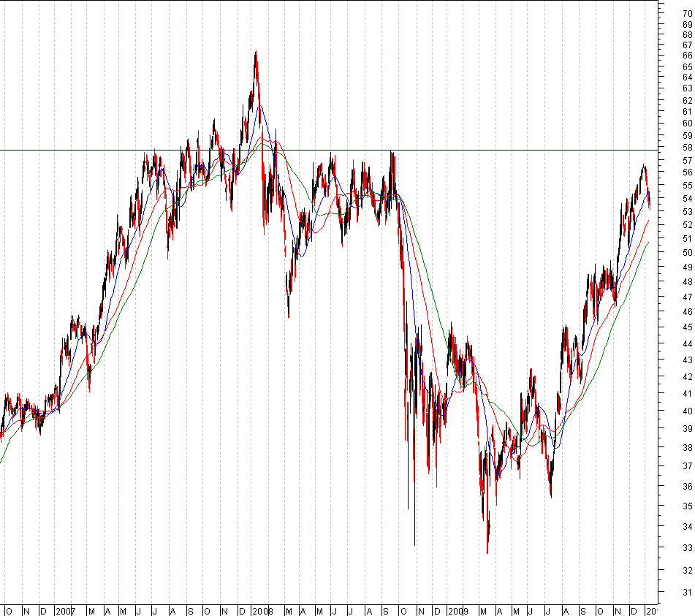695x616 pixels.
Task: Click the 60 price label
Action: point(688,123)
